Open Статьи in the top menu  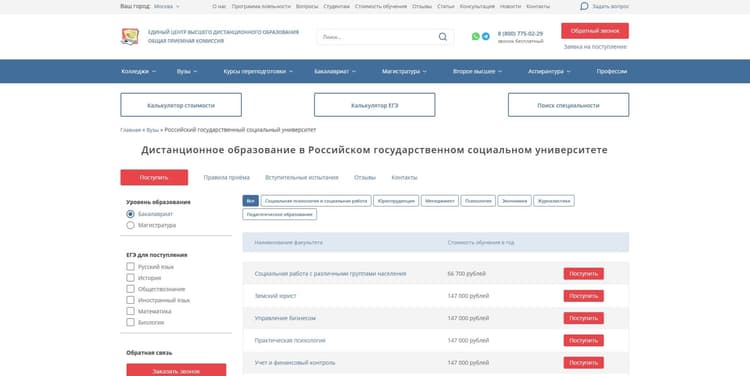tap(445, 6)
